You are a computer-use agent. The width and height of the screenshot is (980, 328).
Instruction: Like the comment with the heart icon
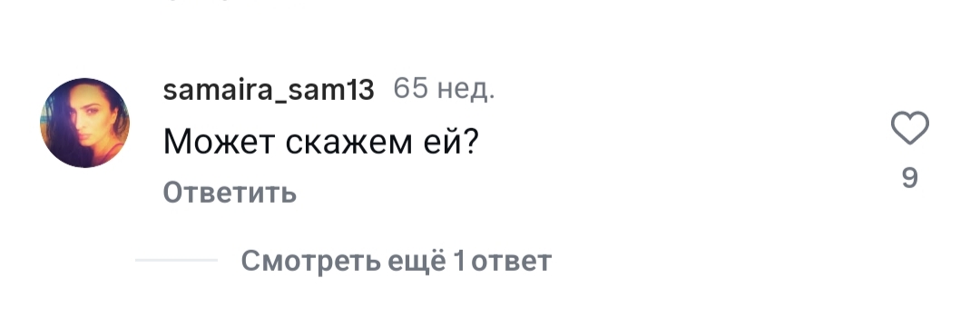909,128
